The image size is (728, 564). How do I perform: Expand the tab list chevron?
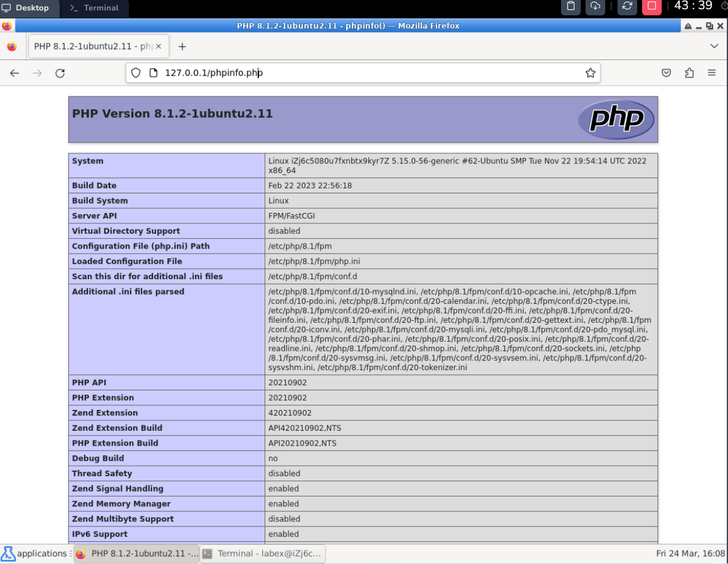714,46
